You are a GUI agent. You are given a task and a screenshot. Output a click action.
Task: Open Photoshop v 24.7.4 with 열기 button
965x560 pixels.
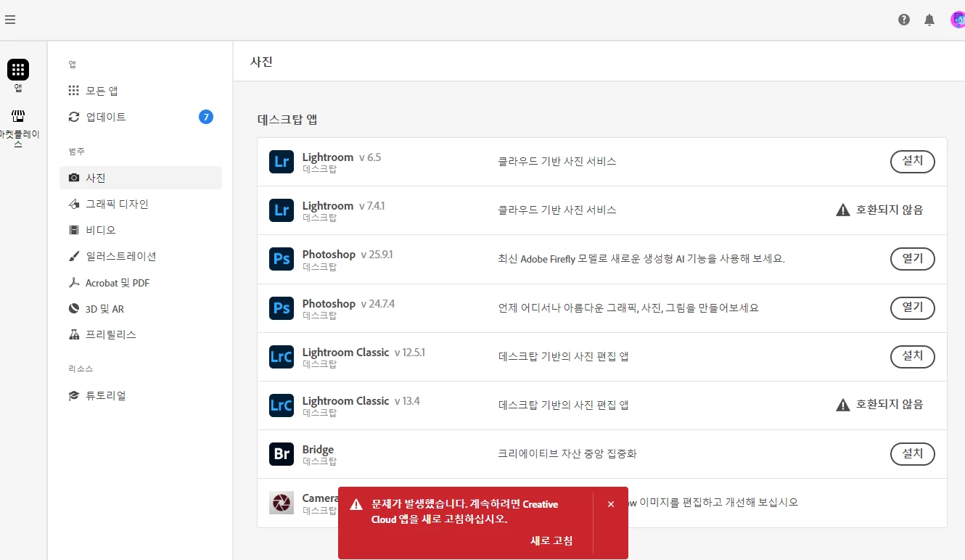(x=912, y=308)
